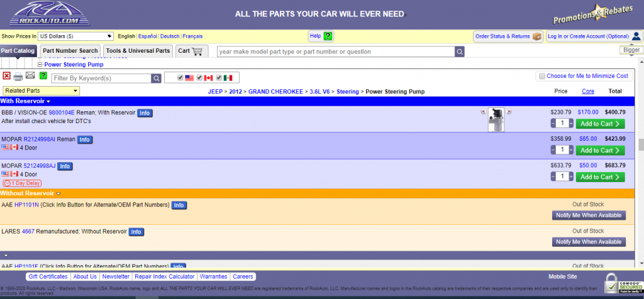Click the quantity field for BBB 9800104E

[562, 124]
